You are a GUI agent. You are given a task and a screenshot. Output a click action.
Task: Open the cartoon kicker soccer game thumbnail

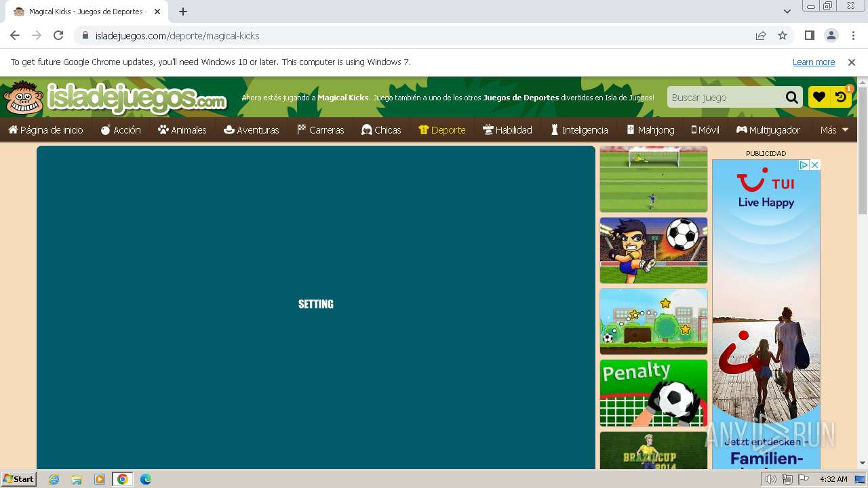tap(654, 250)
